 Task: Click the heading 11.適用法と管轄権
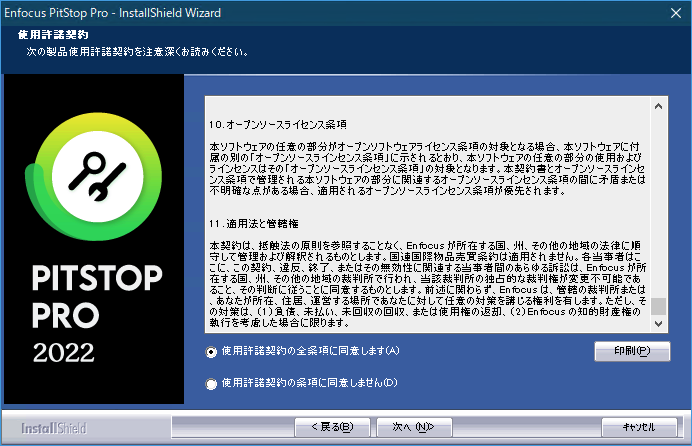tap(253, 224)
